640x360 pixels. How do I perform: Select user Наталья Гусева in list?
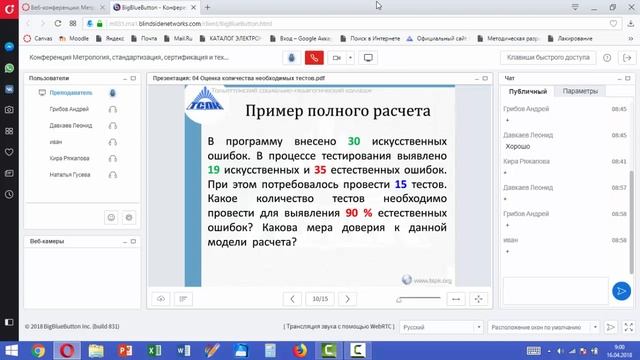pos(70,174)
